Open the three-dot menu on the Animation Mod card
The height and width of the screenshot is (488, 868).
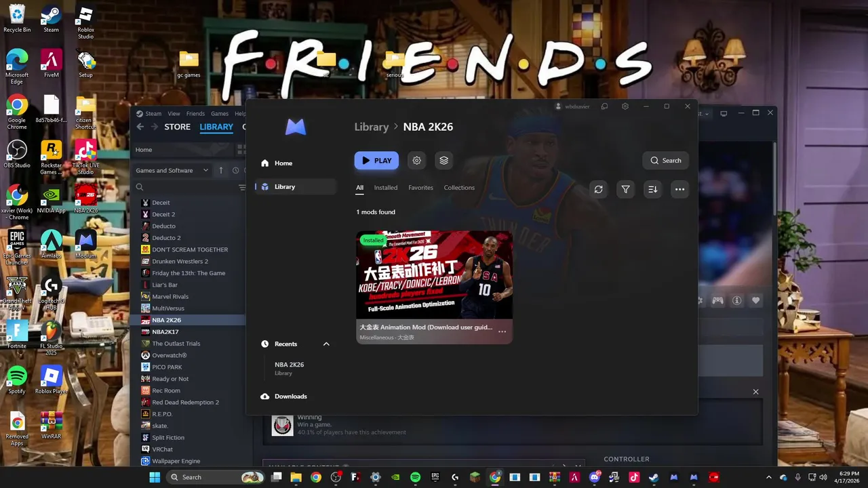502,331
